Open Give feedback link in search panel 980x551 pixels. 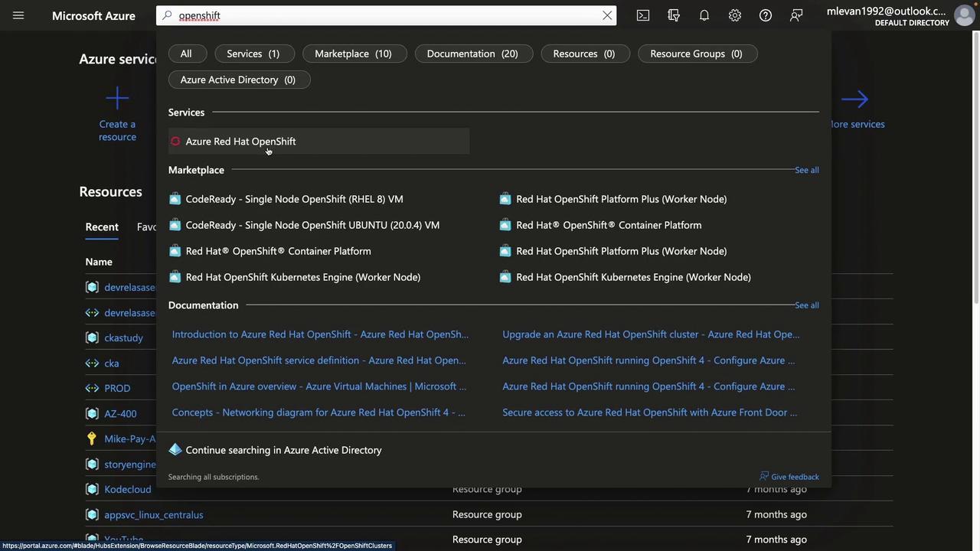click(x=794, y=477)
